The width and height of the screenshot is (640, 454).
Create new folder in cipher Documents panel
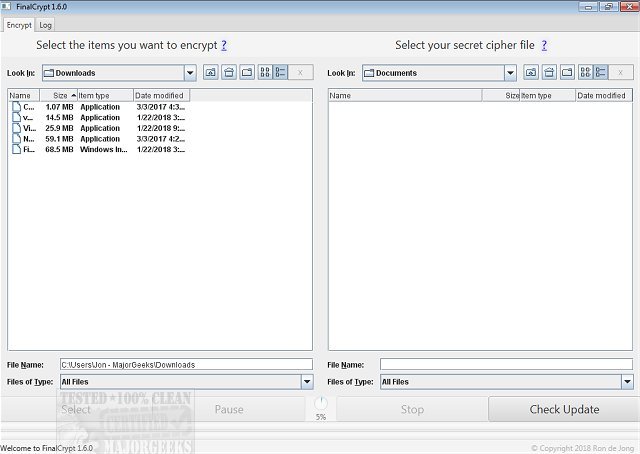[x=566, y=73]
